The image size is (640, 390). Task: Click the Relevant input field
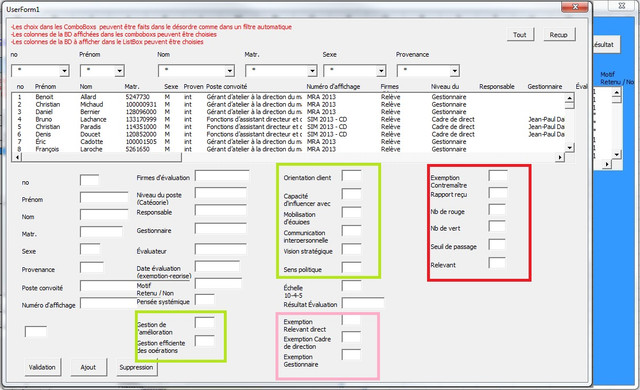click(498, 262)
